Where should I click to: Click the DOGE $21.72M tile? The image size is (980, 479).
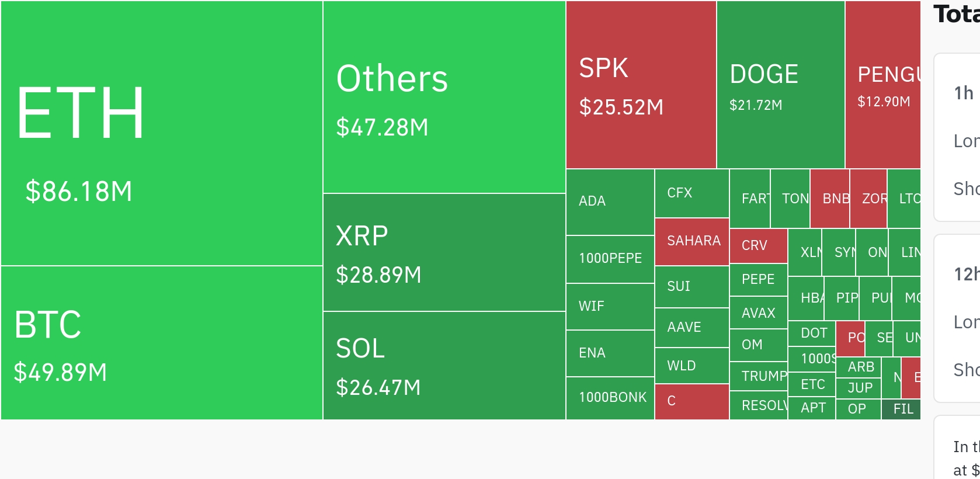(781, 85)
